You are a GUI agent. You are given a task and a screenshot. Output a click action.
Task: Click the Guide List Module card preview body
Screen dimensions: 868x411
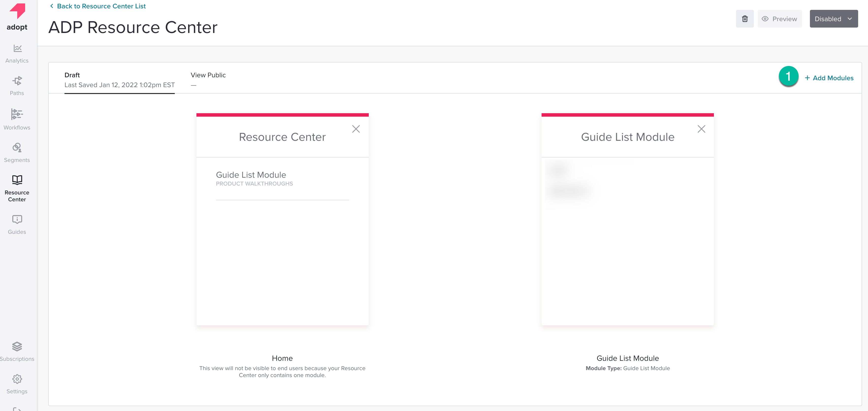pos(627,241)
